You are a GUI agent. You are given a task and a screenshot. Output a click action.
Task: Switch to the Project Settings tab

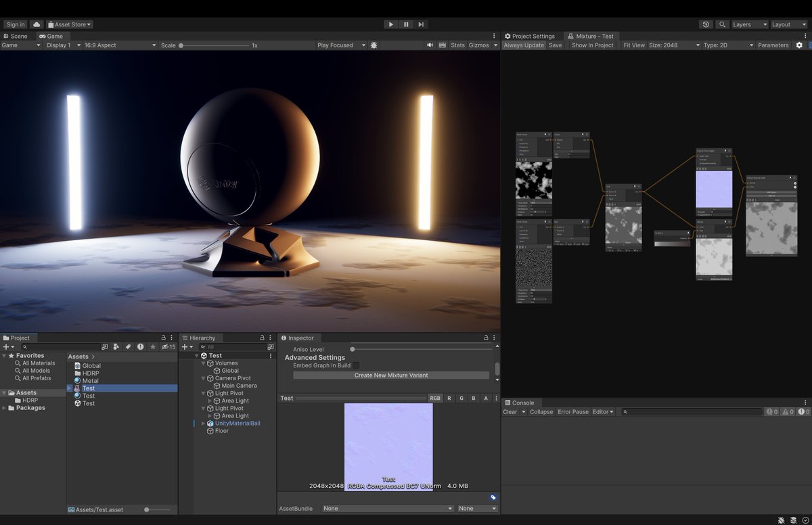tap(532, 36)
